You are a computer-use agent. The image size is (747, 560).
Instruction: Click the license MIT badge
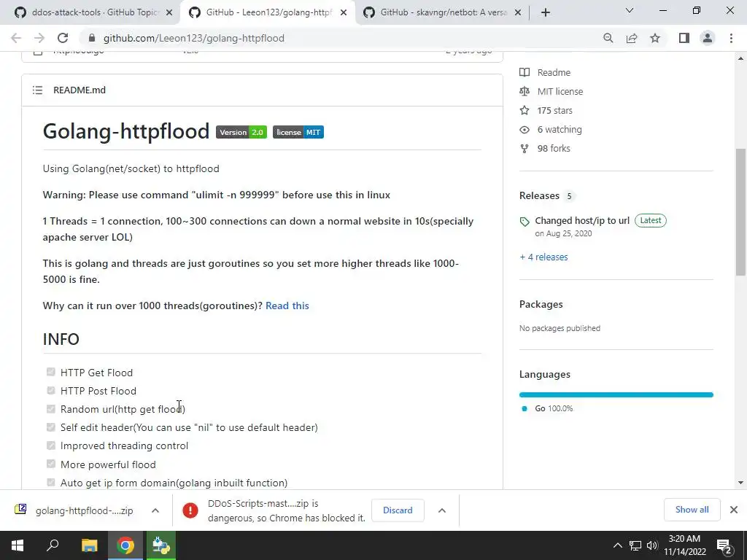coord(298,133)
